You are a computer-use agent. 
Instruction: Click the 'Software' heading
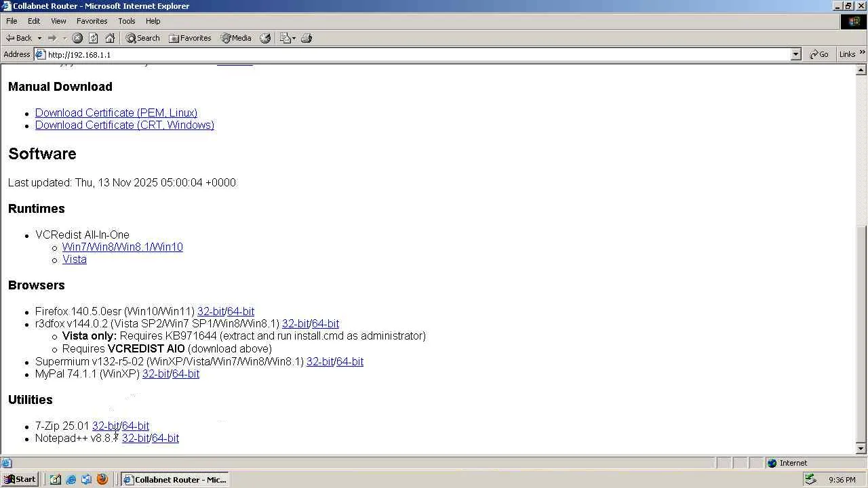pyautogui.click(x=42, y=154)
